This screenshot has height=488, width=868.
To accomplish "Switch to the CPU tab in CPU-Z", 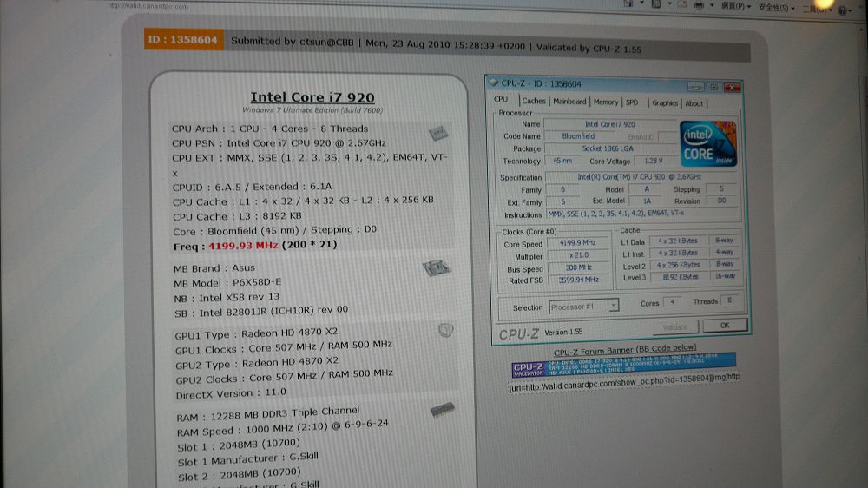I will coord(501,99).
